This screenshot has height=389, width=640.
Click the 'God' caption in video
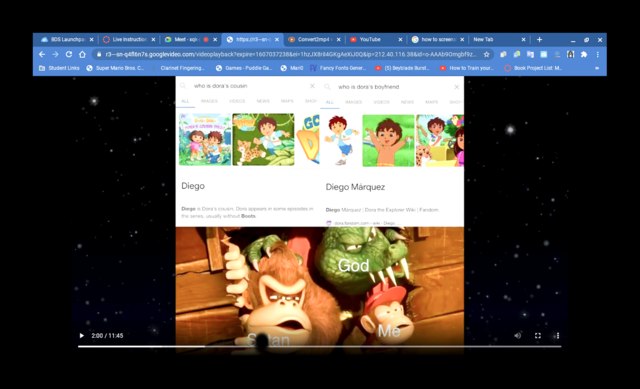tap(353, 266)
